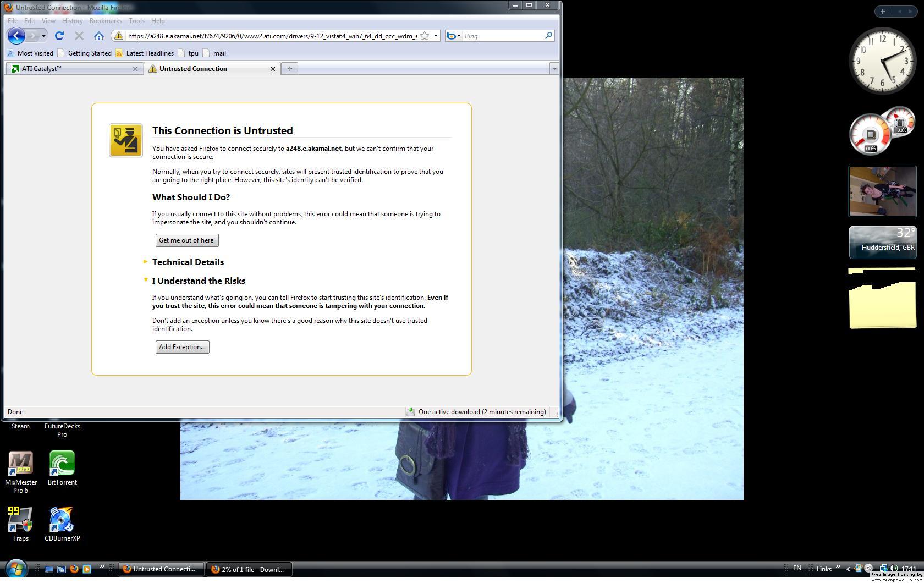The height and width of the screenshot is (583, 924).
Task: Bookmark this page with the star
Action: tap(425, 36)
